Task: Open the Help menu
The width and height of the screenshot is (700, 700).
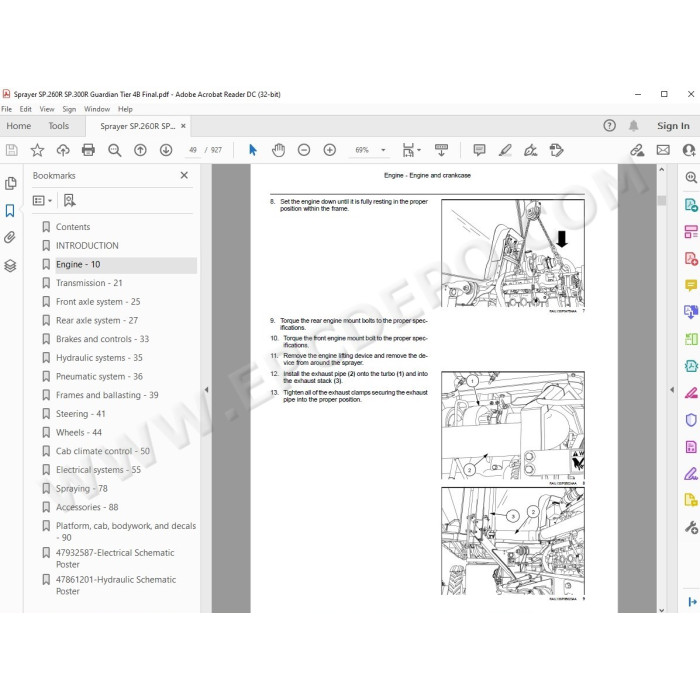Action: coord(125,109)
